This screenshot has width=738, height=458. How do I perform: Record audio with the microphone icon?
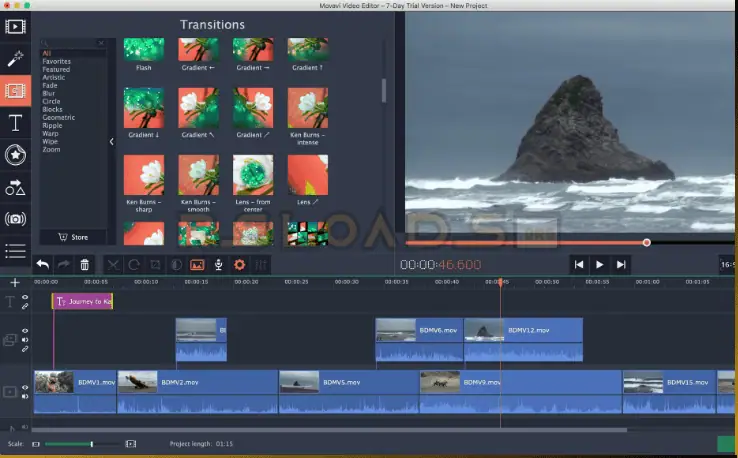coord(218,265)
